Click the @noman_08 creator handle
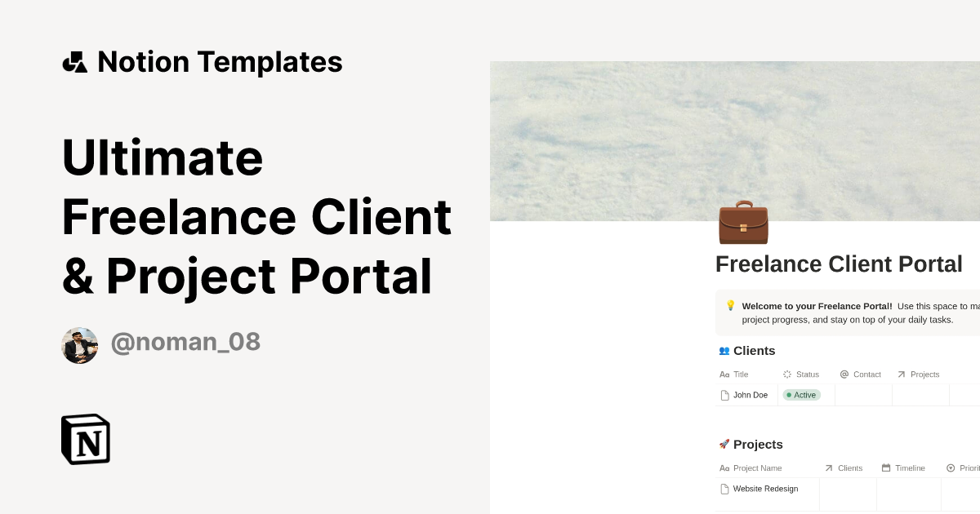The height and width of the screenshot is (514, 980). (185, 342)
